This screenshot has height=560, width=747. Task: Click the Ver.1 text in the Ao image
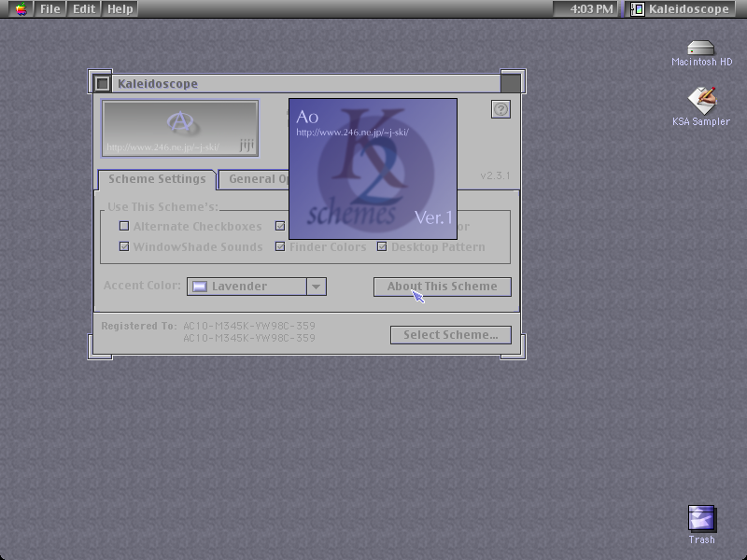[433, 218]
